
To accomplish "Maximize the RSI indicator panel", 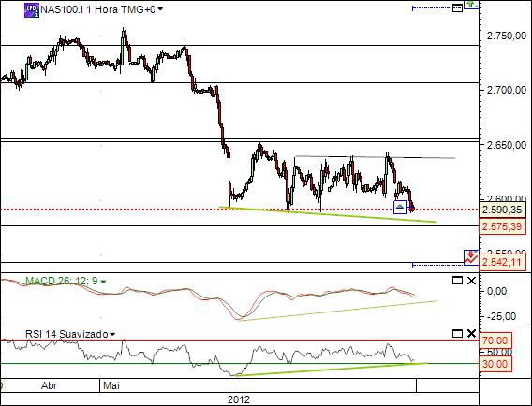I will click(457, 334).
